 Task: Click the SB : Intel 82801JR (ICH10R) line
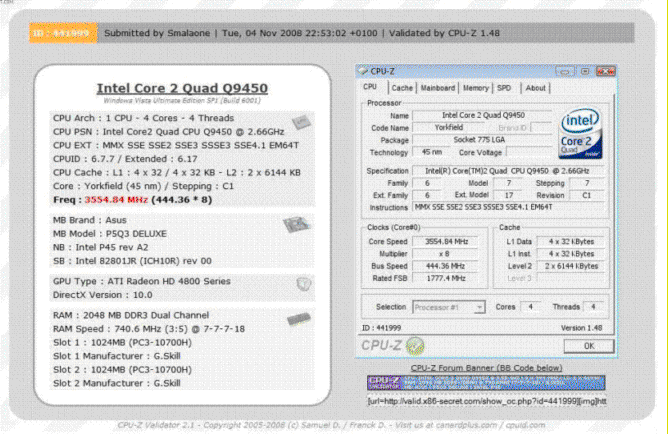coord(132,261)
